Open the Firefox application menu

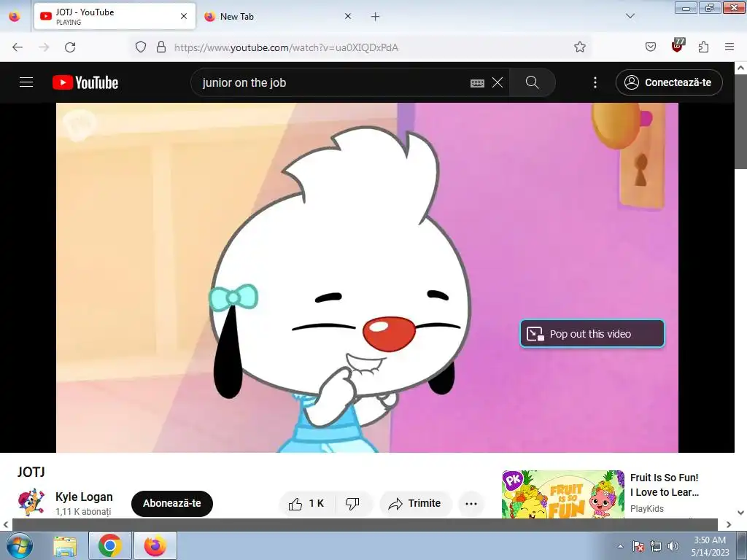click(729, 47)
